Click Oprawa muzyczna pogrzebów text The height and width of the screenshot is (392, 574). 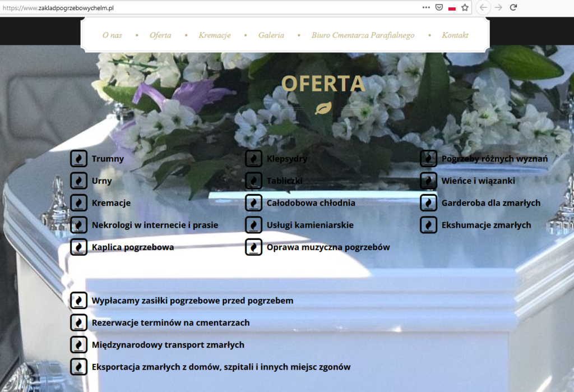coord(328,247)
